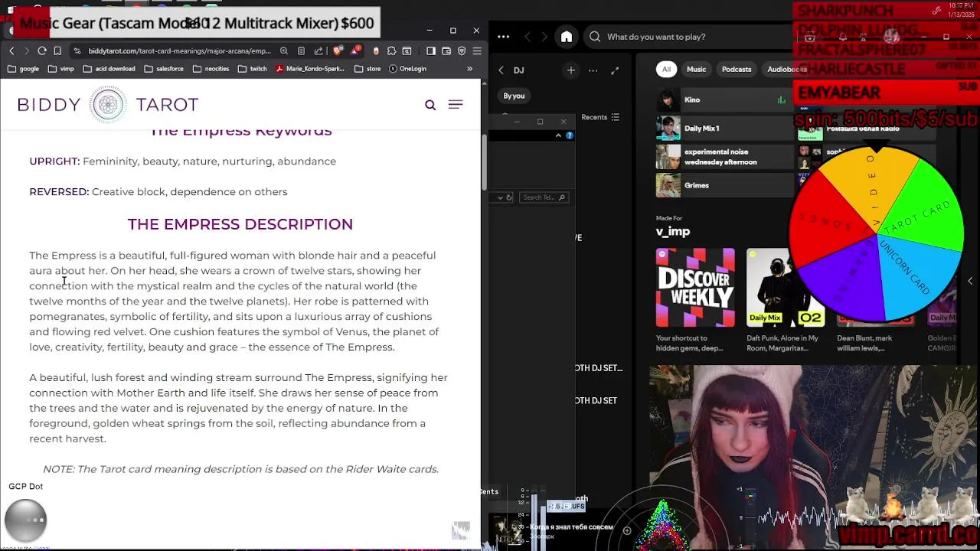The image size is (980, 551).
Task: Open Biddy Tarot site search icon
Action: click(430, 105)
